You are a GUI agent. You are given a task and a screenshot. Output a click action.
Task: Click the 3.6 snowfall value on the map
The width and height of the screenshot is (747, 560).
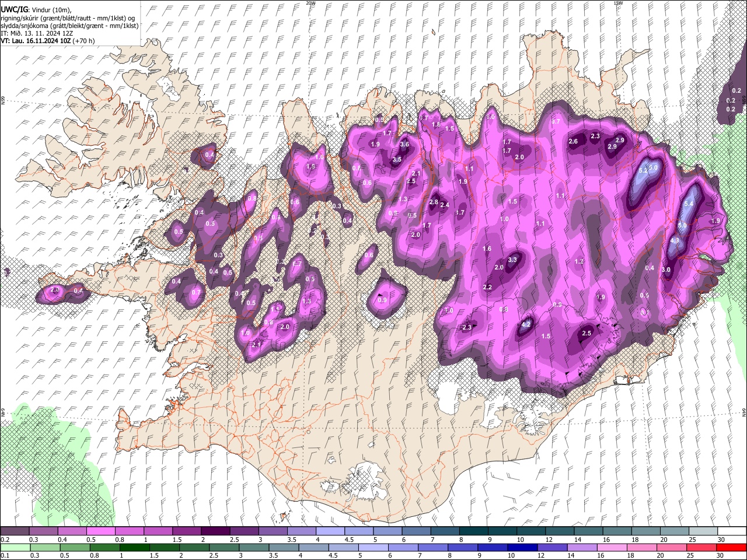pos(404,145)
